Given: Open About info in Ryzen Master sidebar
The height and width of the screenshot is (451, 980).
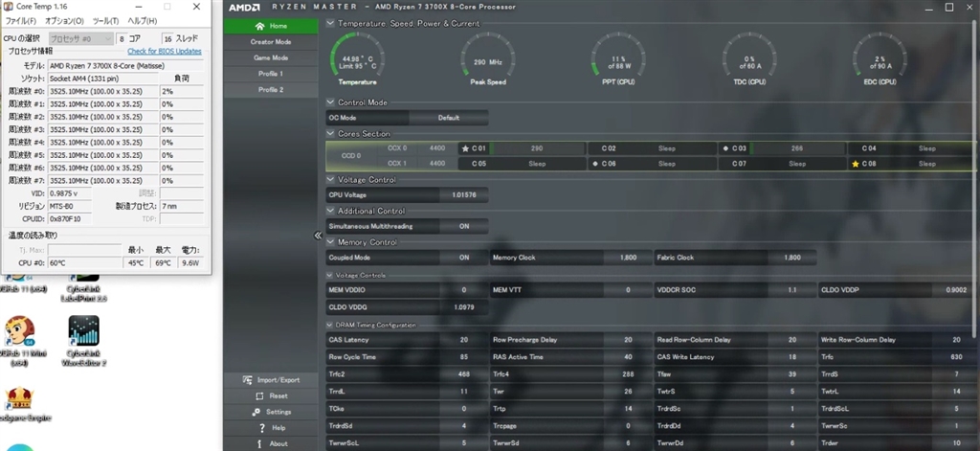Looking at the screenshot, I should click(x=260, y=444).
